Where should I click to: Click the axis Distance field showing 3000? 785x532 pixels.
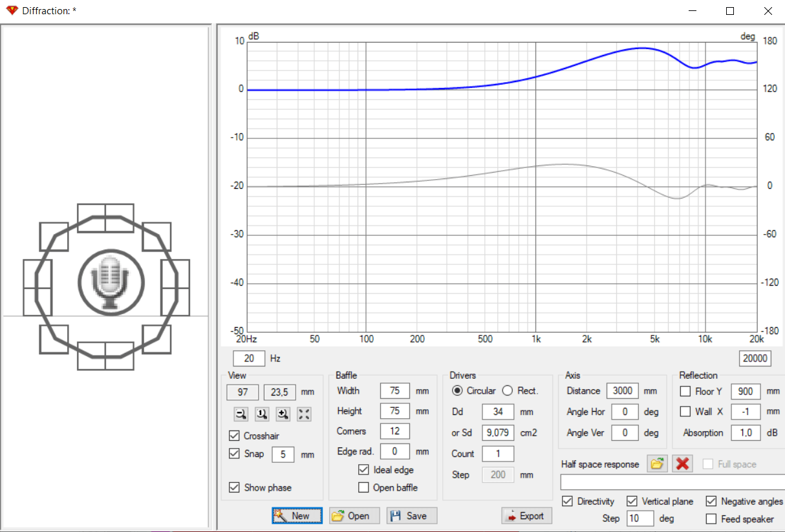623,390
